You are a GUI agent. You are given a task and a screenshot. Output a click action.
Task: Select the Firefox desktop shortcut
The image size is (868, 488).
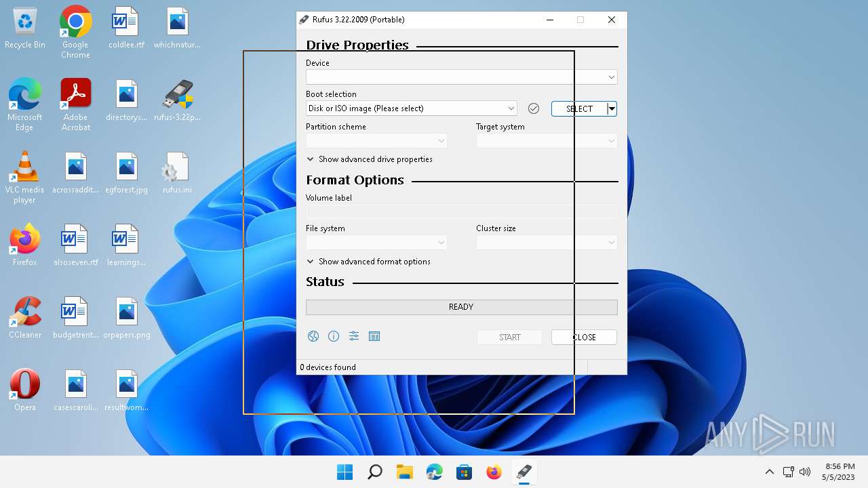tap(25, 246)
